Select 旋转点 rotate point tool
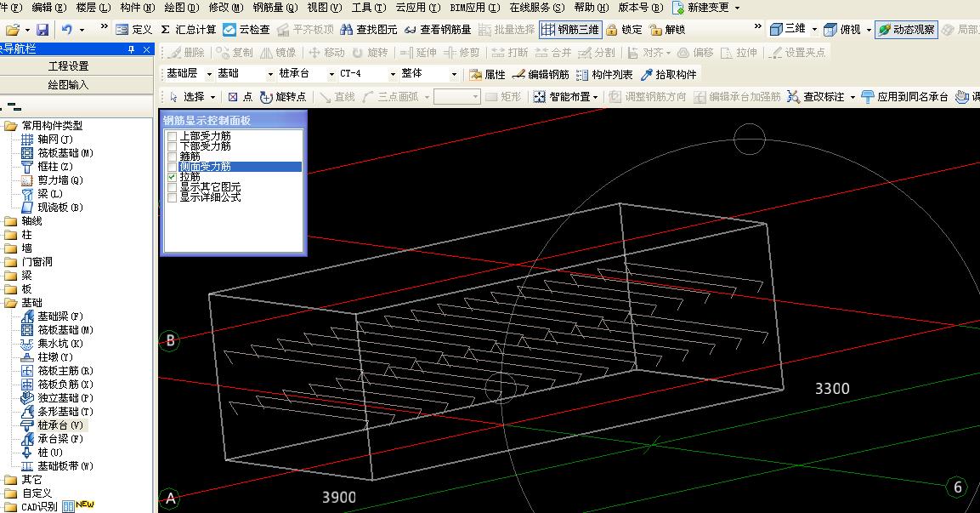Viewport: 980px width, 513px height. [283, 96]
